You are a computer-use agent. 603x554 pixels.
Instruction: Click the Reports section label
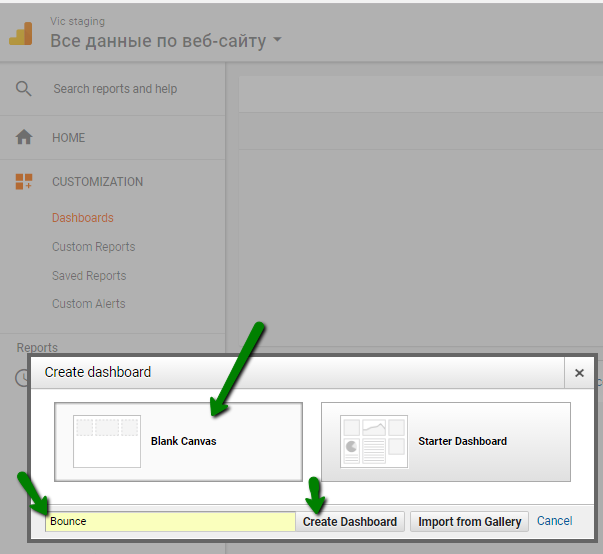(37, 347)
